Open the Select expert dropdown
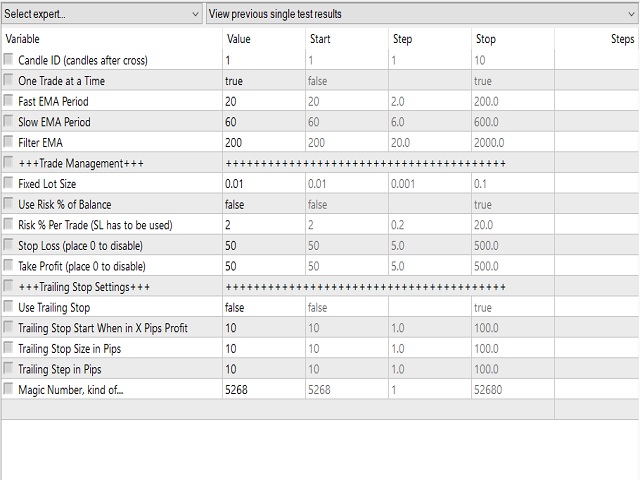Viewport: 640px width, 480px height. coord(102,14)
